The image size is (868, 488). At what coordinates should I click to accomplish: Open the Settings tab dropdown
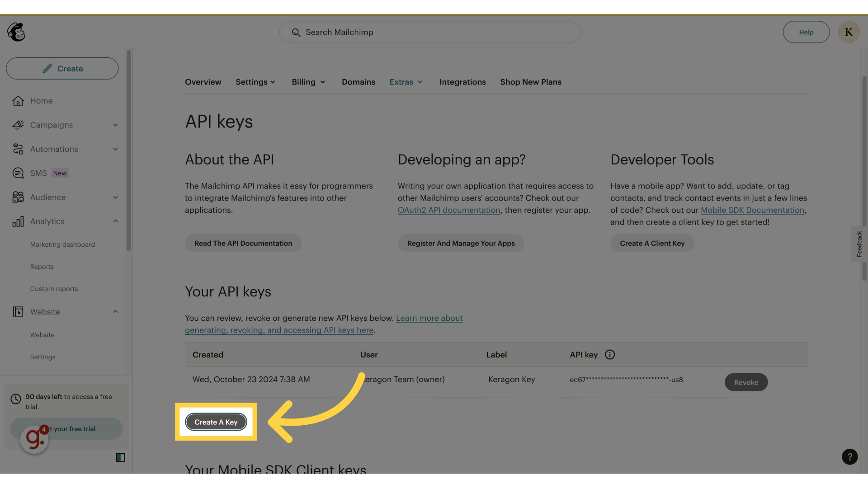click(x=255, y=82)
